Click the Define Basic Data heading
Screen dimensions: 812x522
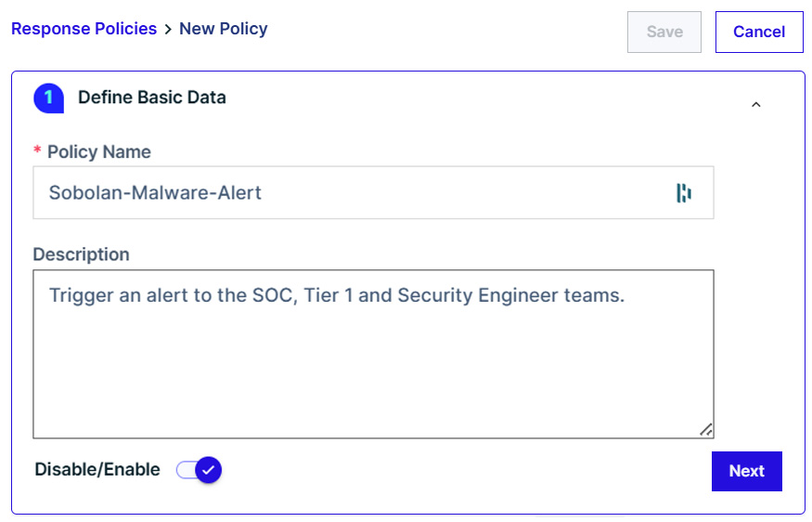click(152, 98)
